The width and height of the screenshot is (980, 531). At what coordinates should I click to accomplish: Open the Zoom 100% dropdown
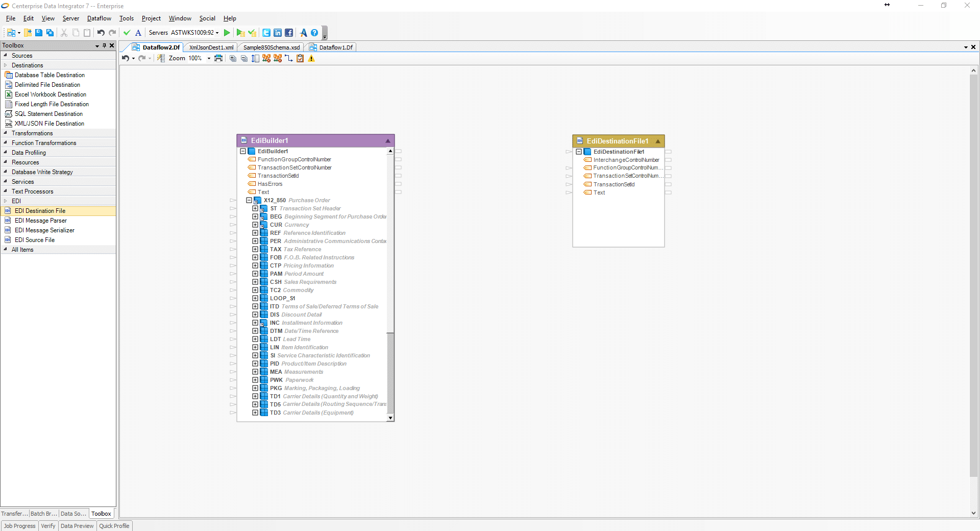pyautogui.click(x=209, y=58)
